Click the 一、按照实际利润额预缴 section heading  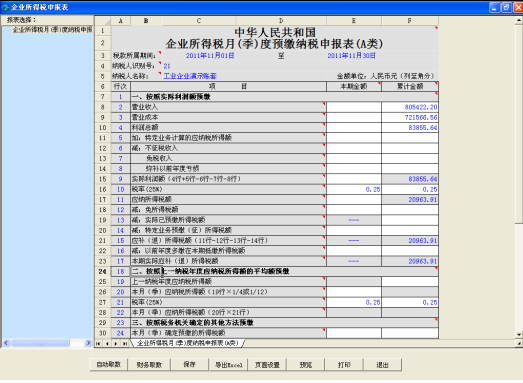pyautogui.click(x=171, y=97)
